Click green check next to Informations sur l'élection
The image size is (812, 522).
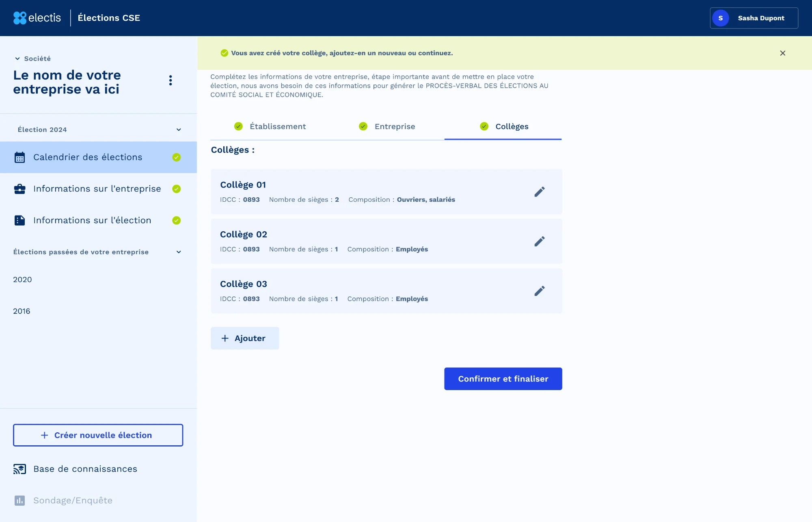point(176,220)
